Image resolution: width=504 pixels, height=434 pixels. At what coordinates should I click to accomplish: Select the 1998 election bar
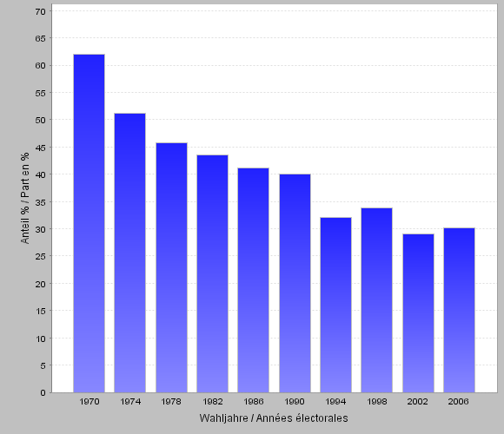point(377,300)
